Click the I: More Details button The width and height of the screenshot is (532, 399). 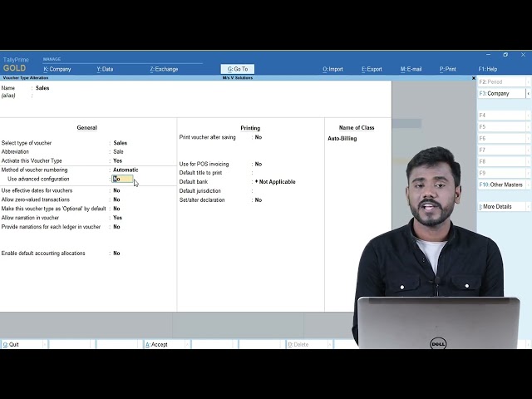[504, 207]
